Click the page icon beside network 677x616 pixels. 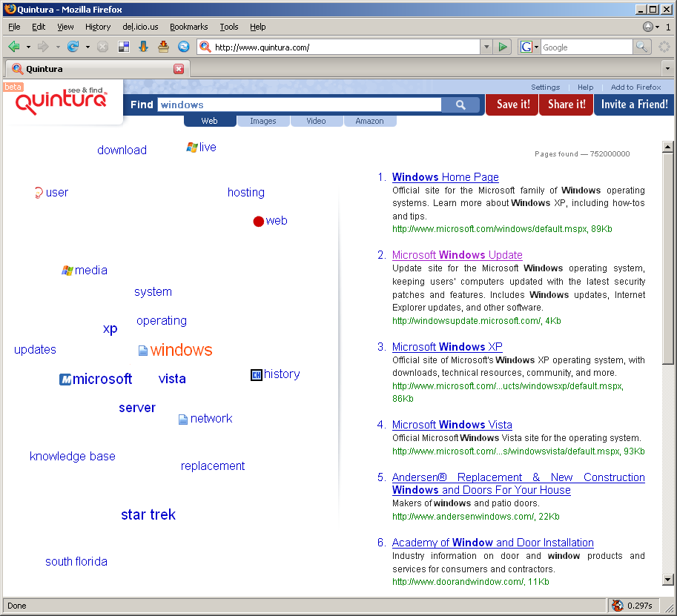coord(183,419)
